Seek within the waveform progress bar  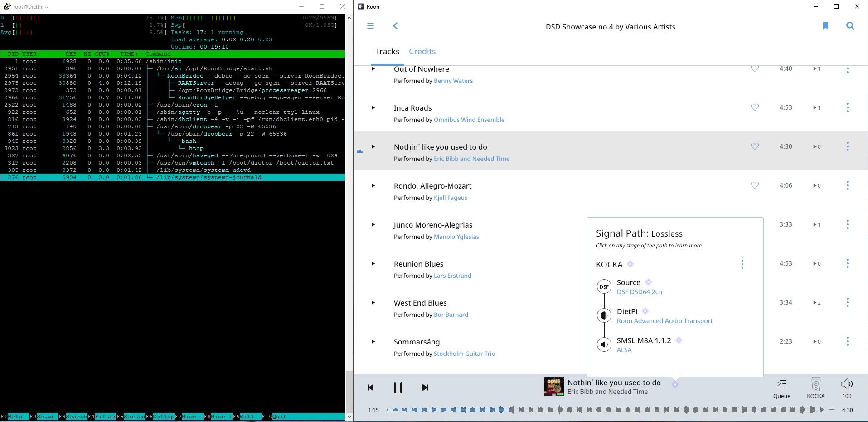610,410
